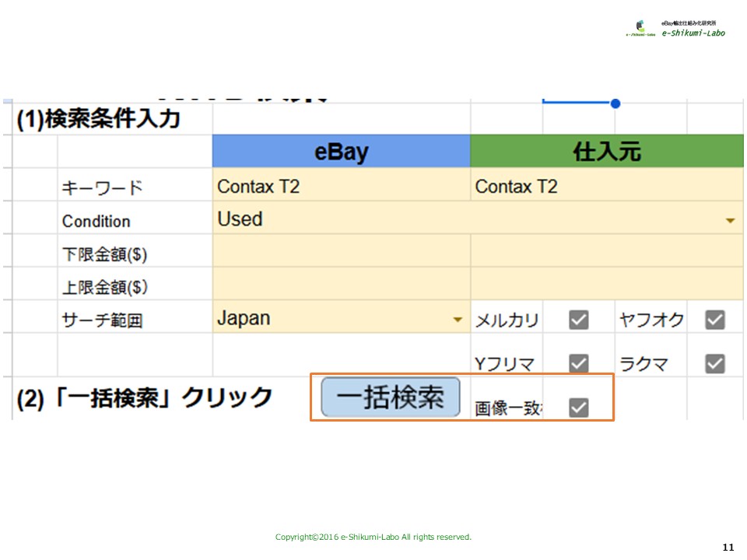Toggle the ヤフオク checkbox
Viewport: 747px width, 560px height.
(x=715, y=320)
